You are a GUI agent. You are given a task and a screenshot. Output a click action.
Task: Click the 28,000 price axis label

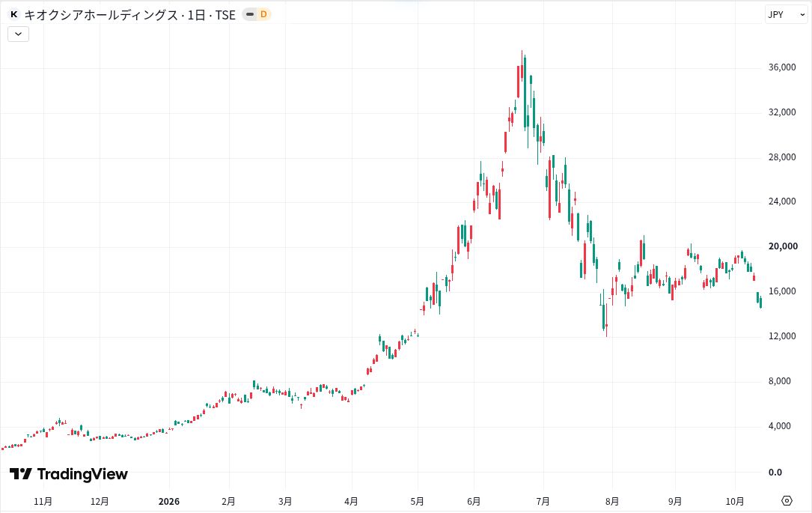782,157
